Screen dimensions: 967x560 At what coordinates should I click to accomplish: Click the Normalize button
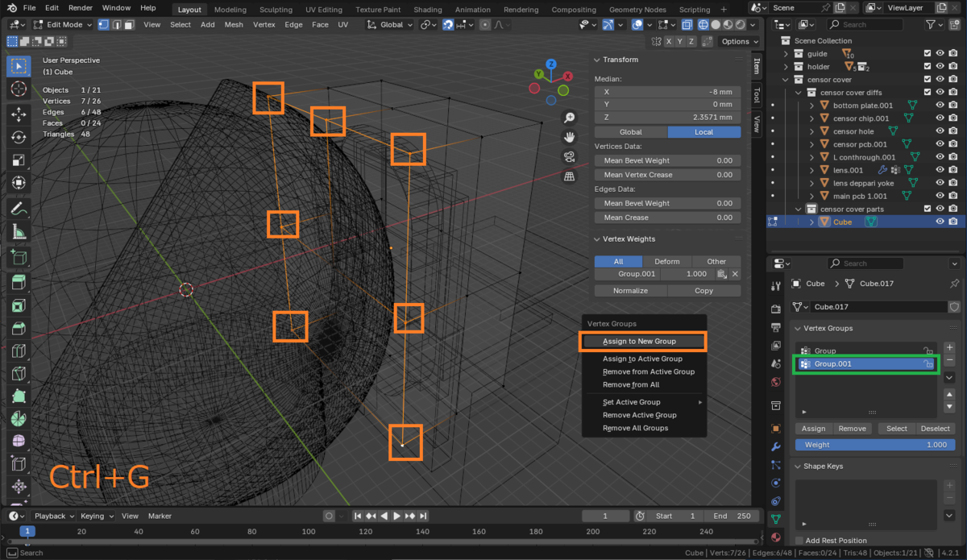630,291
